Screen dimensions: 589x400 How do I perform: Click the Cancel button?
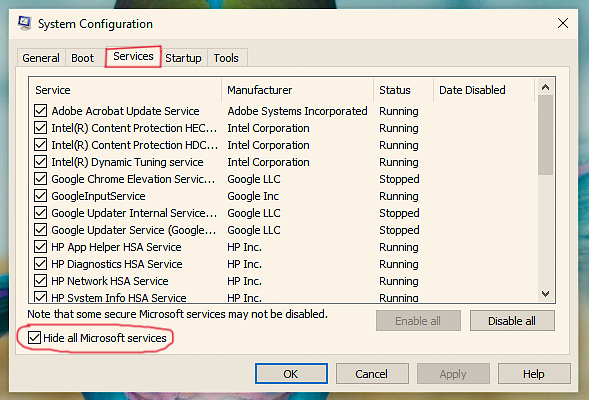tap(372, 374)
